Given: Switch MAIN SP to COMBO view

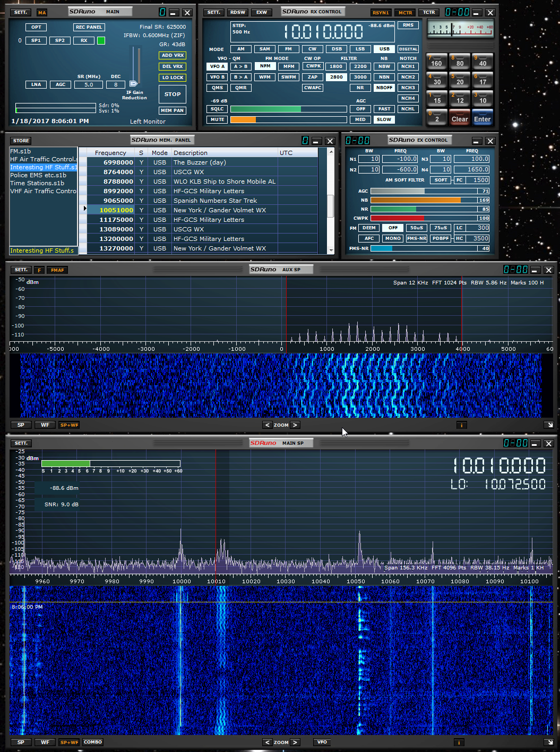Looking at the screenshot, I should coord(92,742).
